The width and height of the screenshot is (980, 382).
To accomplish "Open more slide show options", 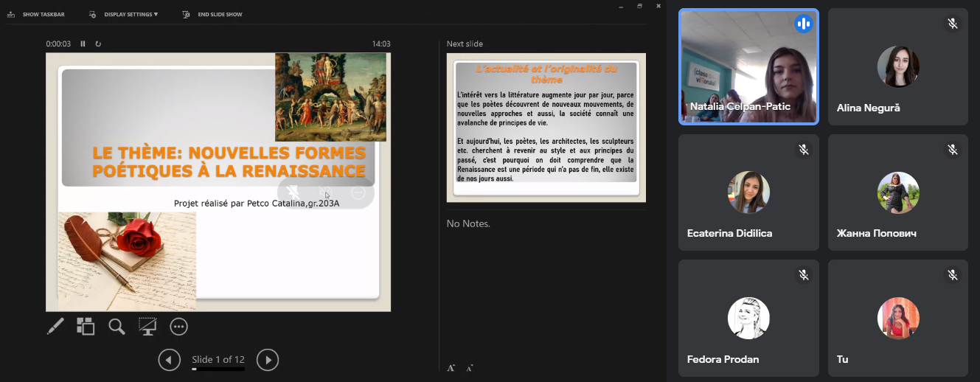I will click(x=178, y=326).
